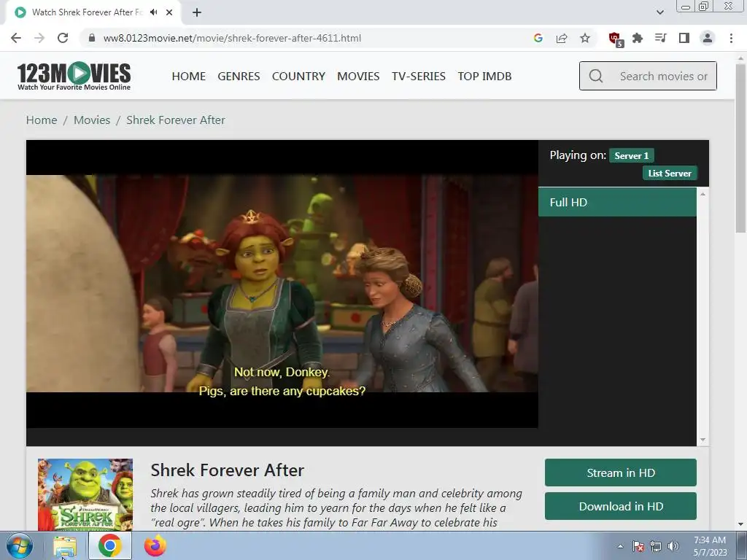Close the Watch Shrek Forever After tab

(169, 12)
